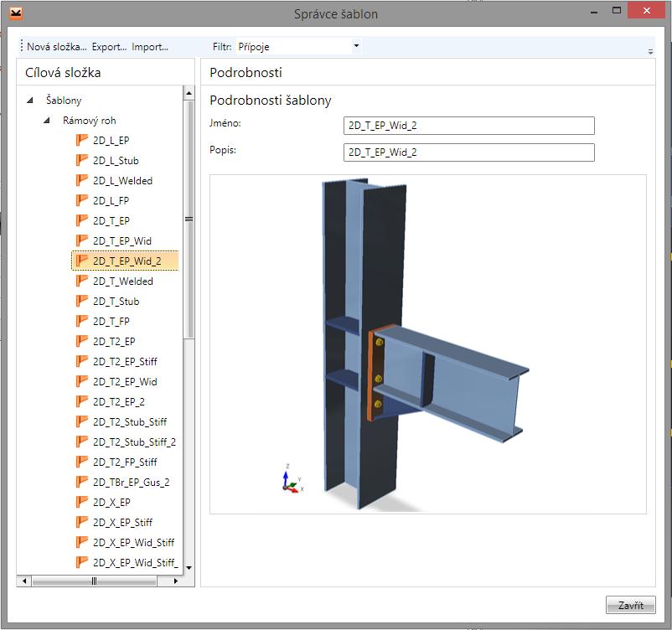Image resolution: width=672 pixels, height=630 pixels.
Task: Click the tree scrollbar up arrow
Action: pos(189,92)
